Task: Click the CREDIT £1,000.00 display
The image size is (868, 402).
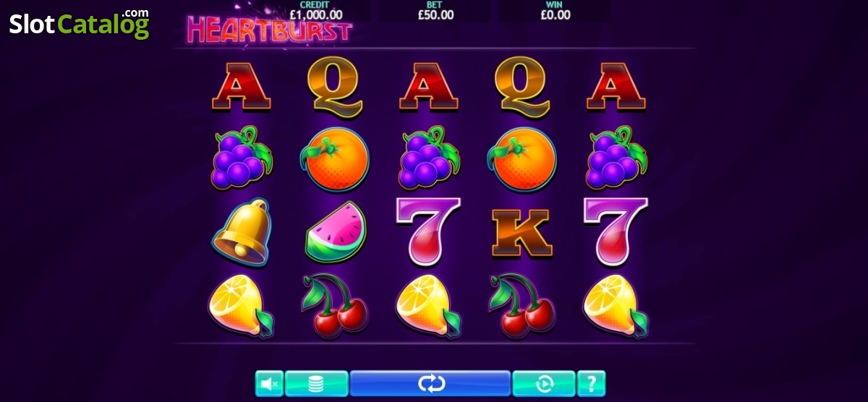Action: pos(315,10)
